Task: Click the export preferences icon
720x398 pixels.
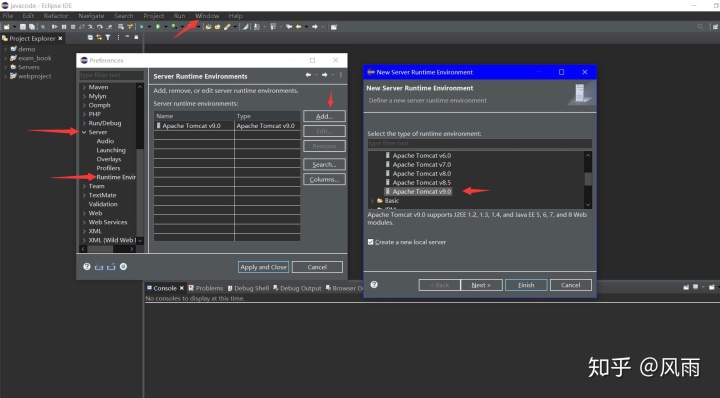Action: (x=111, y=267)
